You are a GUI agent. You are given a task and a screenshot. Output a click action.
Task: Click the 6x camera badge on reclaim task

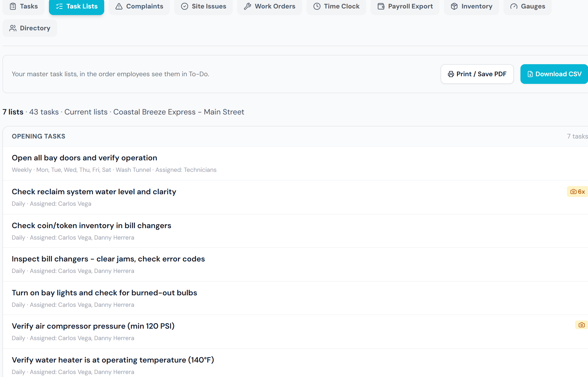click(577, 192)
